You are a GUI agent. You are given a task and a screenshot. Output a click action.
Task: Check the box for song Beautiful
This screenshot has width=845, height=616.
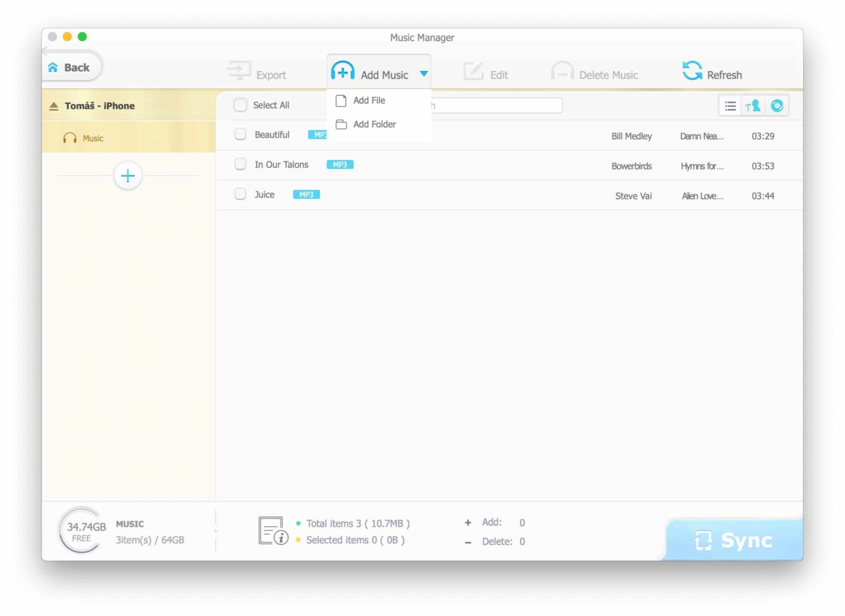point(240,134)
